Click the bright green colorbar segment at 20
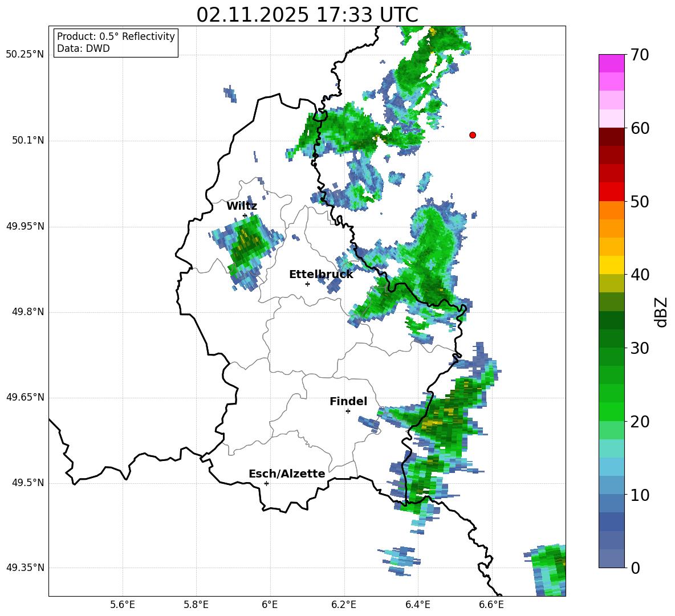The image size is (675, 616). pos(611,411)
